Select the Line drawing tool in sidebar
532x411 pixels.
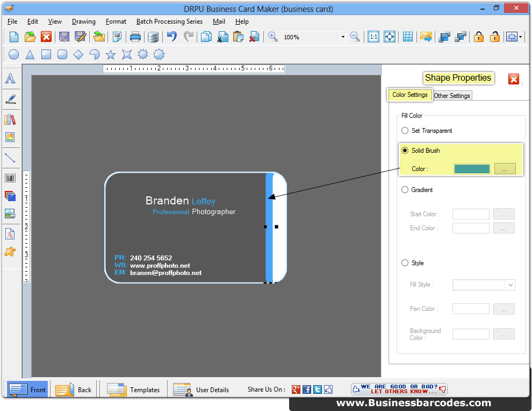[x=10, y=158]
